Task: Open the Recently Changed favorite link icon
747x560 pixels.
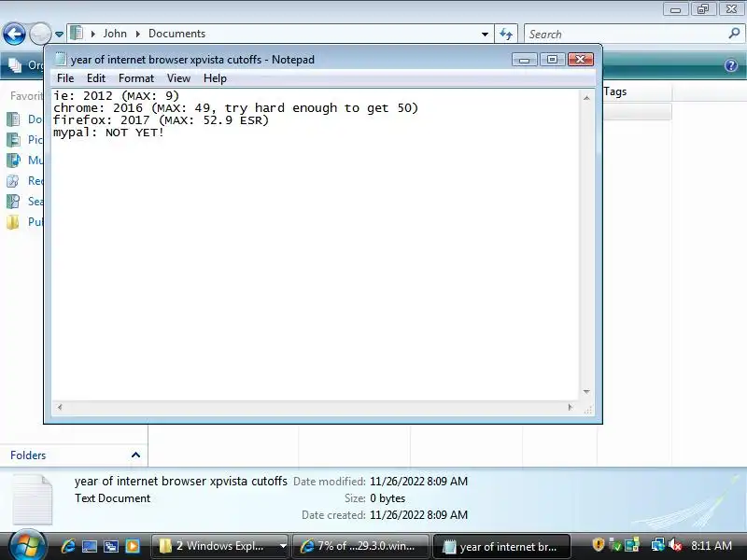Action: [13, 180]
